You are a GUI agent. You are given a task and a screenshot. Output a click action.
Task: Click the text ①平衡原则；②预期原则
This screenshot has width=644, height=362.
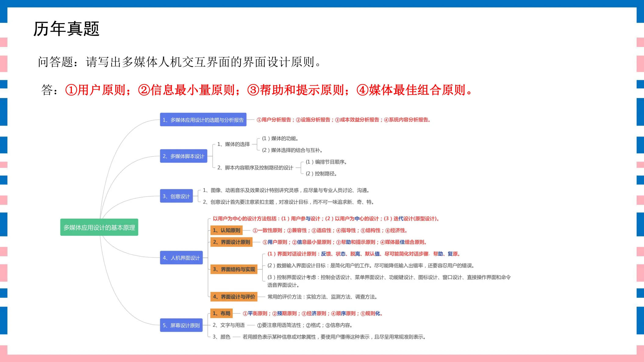(313, 313)
